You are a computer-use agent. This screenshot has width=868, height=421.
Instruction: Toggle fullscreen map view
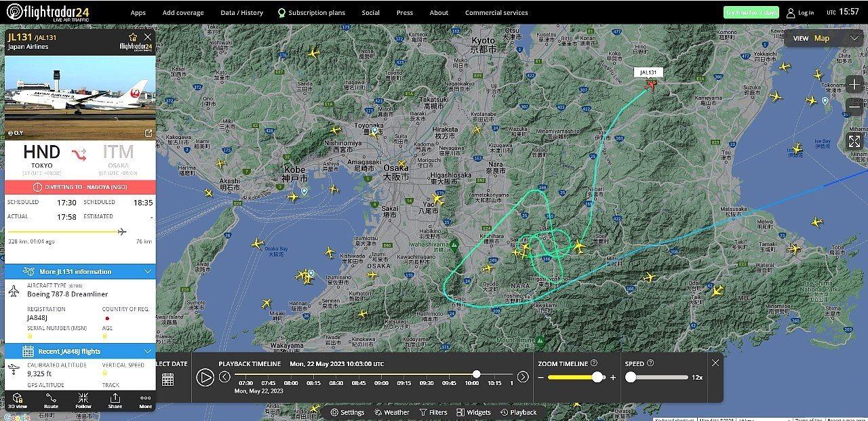click(x=854, y=141)
